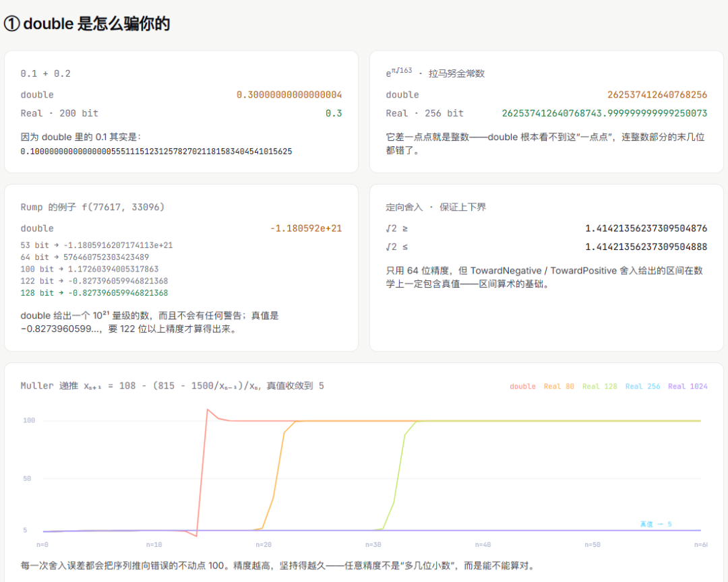Viewport: 728px width, 582px height.
Task: Select the lower bound 1.41421356237309504876
Action: tap(646, 228)
